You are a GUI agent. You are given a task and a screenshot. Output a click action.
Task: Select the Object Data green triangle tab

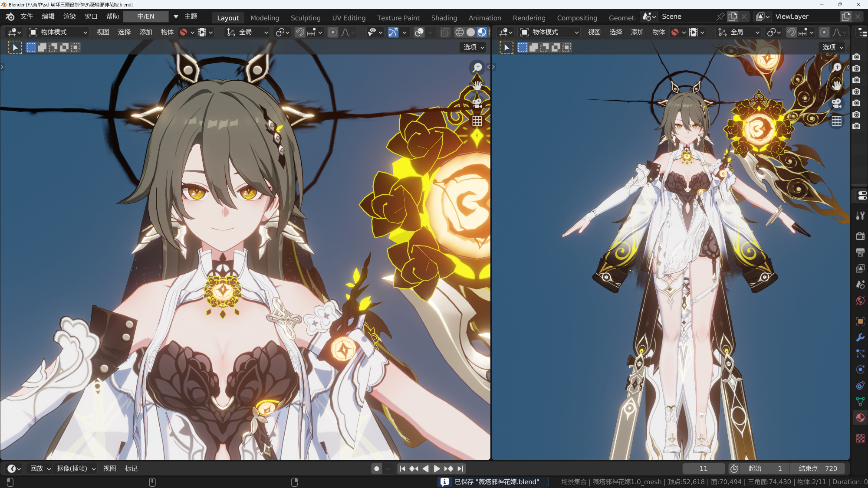tap(860, 402)
